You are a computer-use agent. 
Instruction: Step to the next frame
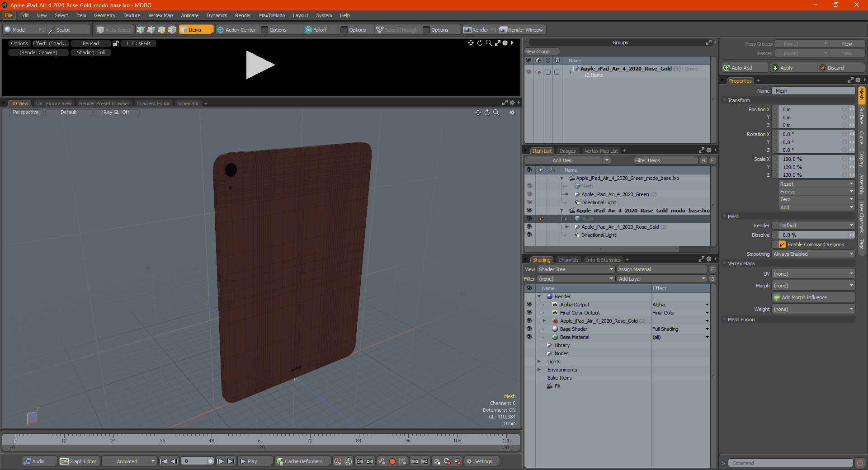click(220, 461)
